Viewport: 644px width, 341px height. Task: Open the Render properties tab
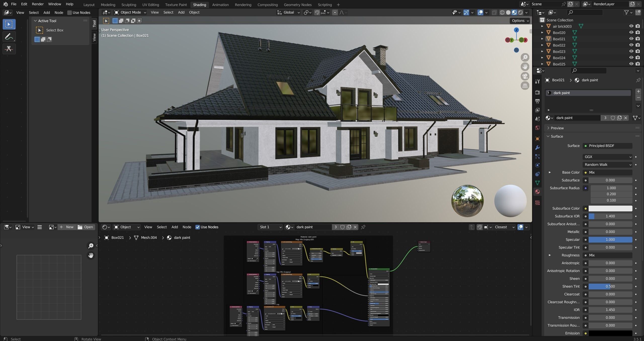tap(538, 92)
